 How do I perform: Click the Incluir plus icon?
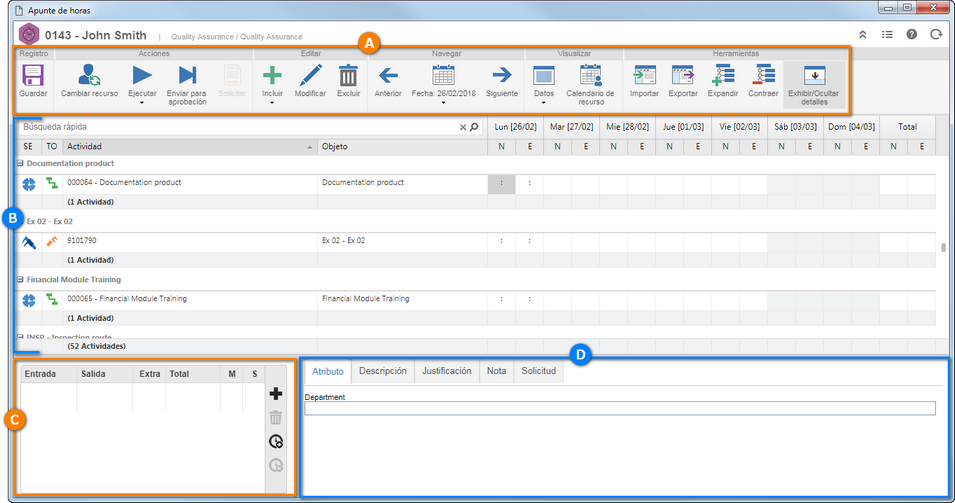(x=272, y=76)
